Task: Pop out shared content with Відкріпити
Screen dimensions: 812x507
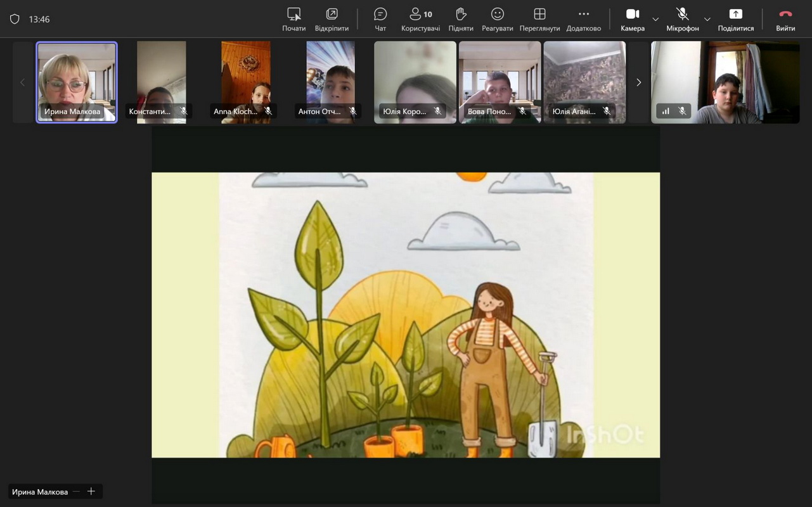Action: pos(332,19)
